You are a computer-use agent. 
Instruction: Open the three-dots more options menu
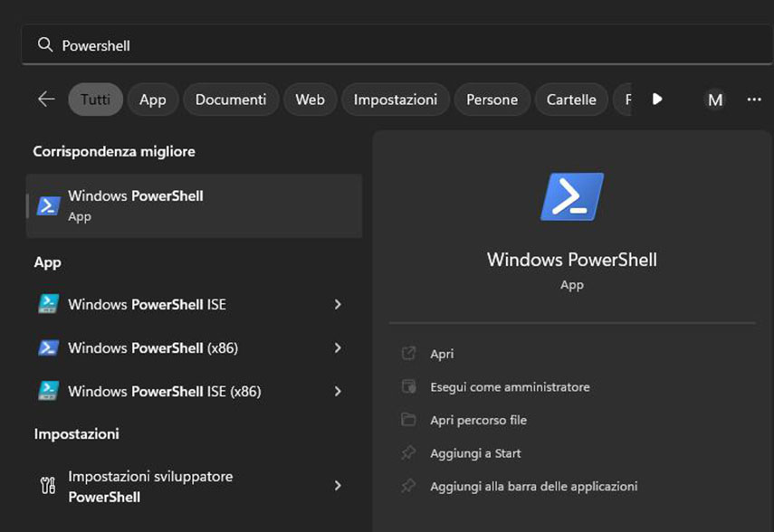754,100
